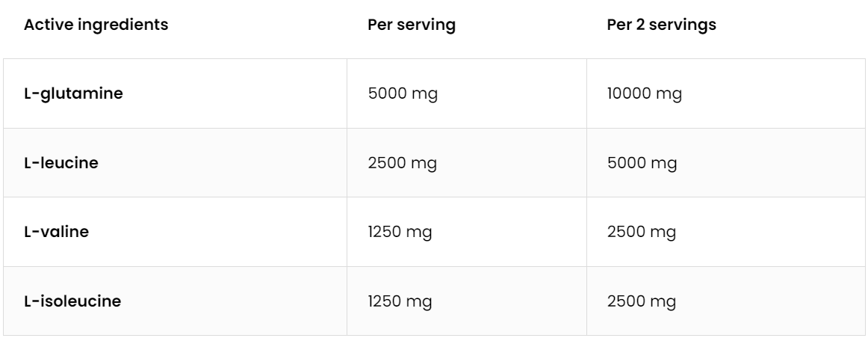The width and height of the screenshot is (868, 338).
Task: Select L-valine's per 2 servings 2500 mg
Action: [x=642, y=232]
